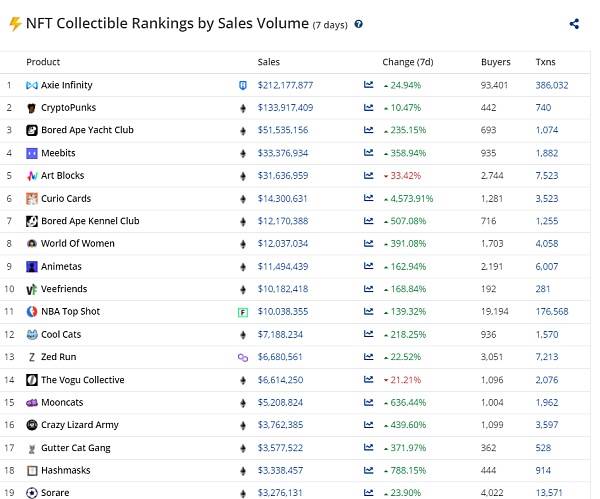Screen dimensions: 600x499
Task: Open the chart icon in Cool Cats row
Action: pos(368,334)
